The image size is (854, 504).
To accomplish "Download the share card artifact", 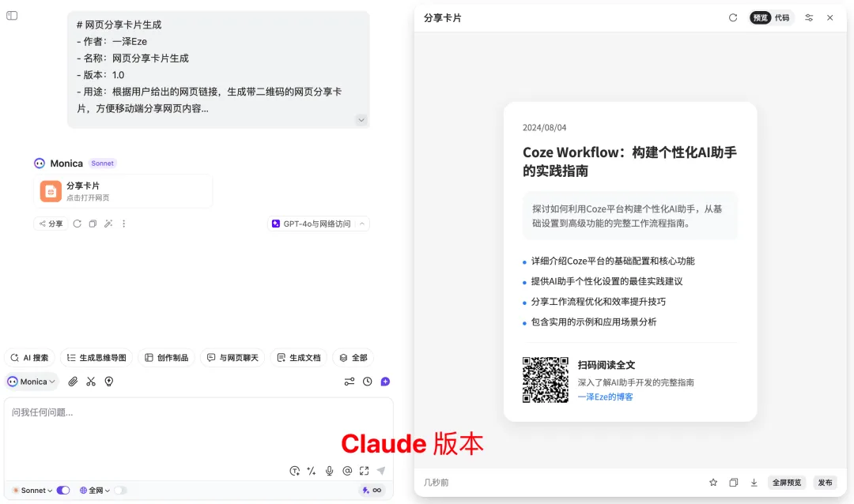I will pos(754,483).
